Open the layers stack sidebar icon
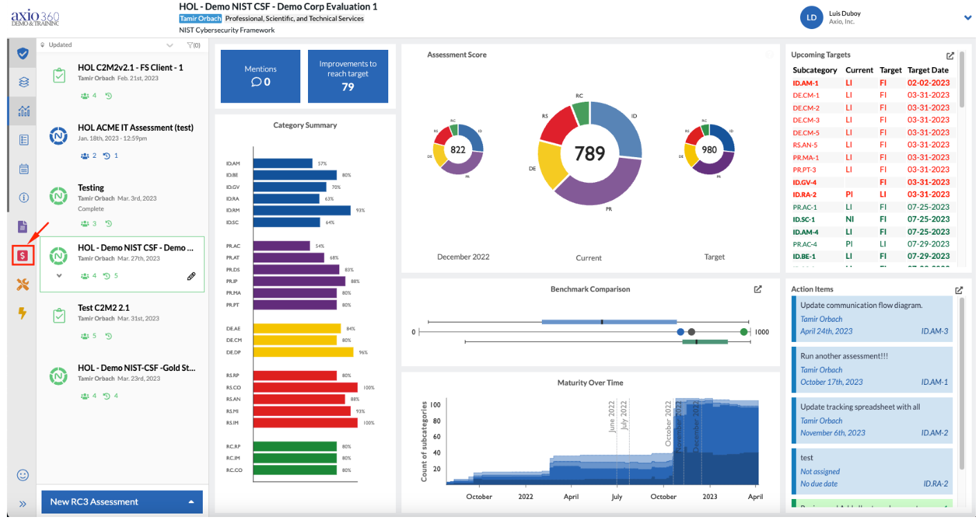 (x=24, y=82)
